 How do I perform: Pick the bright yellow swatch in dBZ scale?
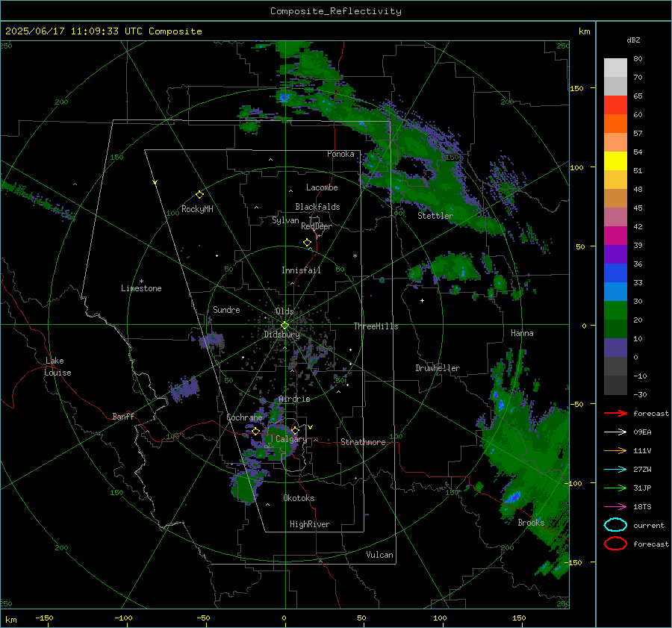(x=615, y=161)
